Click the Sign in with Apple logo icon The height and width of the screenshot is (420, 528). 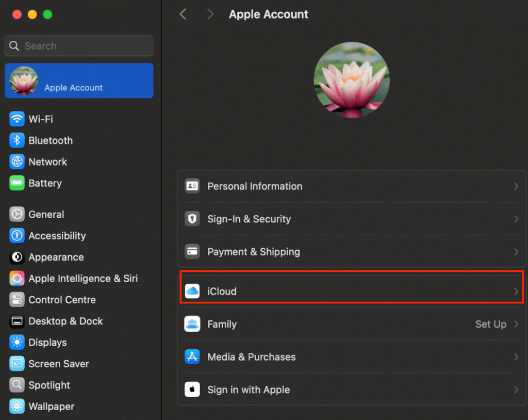192,390
